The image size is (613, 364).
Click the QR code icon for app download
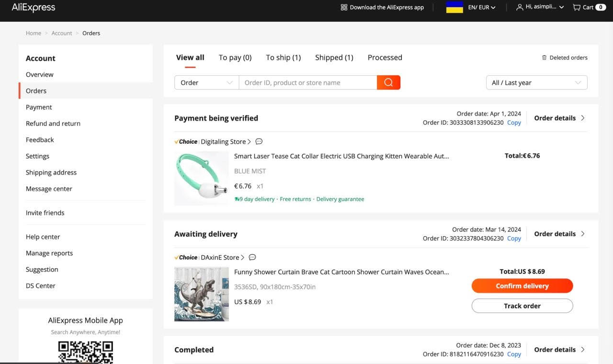tap(344, 7)
